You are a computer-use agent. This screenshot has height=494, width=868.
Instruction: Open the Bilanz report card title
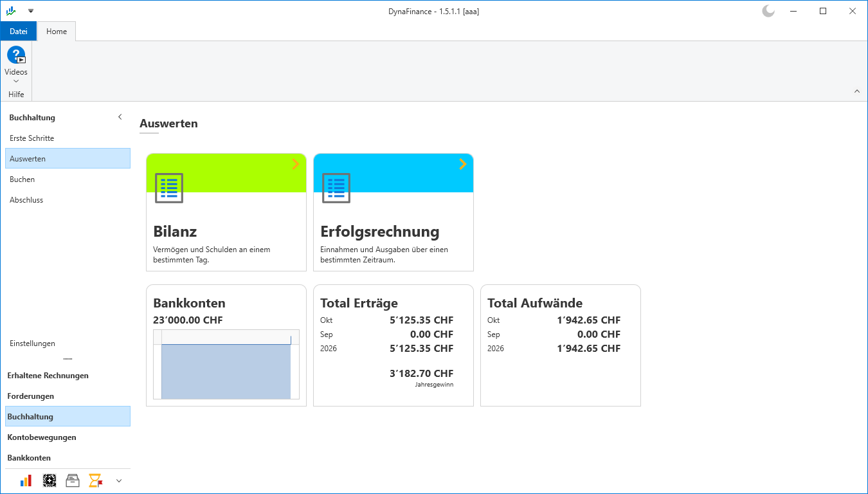point(175,232)
